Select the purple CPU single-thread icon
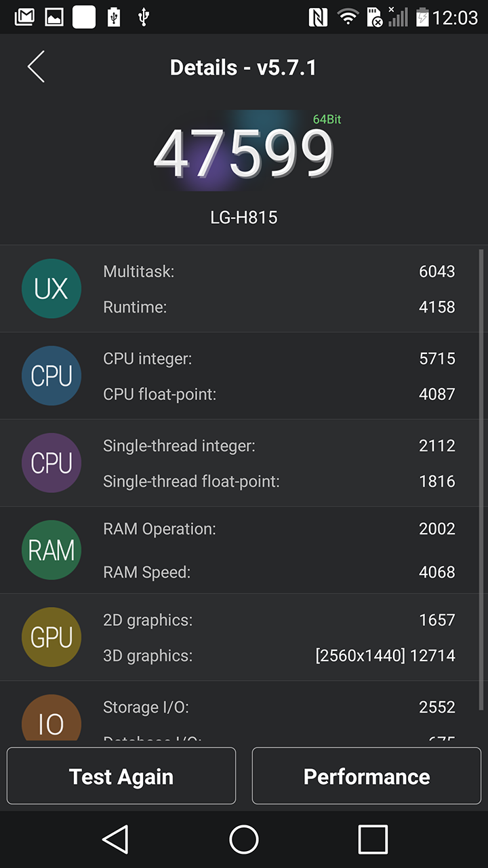The width and height of the screenshot is (488, 868). 52,463
